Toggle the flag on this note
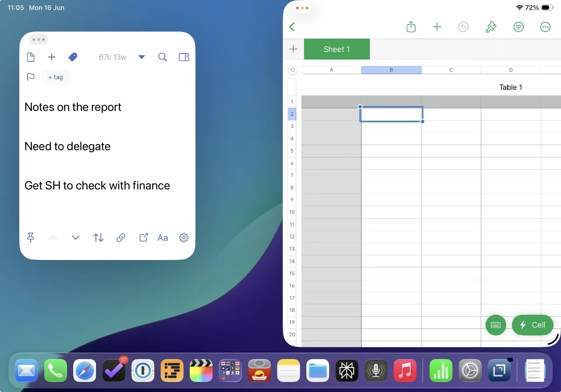The image size is (561, 392). click(31, 77)
